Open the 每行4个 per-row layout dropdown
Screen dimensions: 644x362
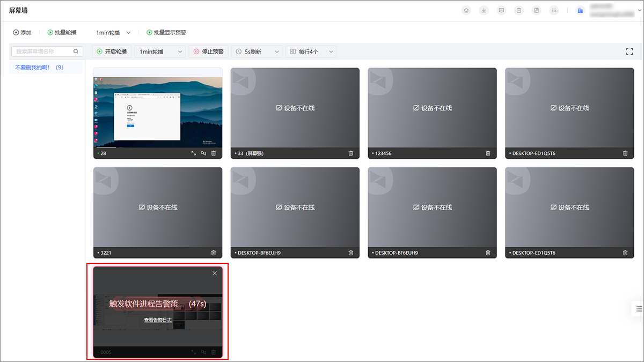click(312, 51)
